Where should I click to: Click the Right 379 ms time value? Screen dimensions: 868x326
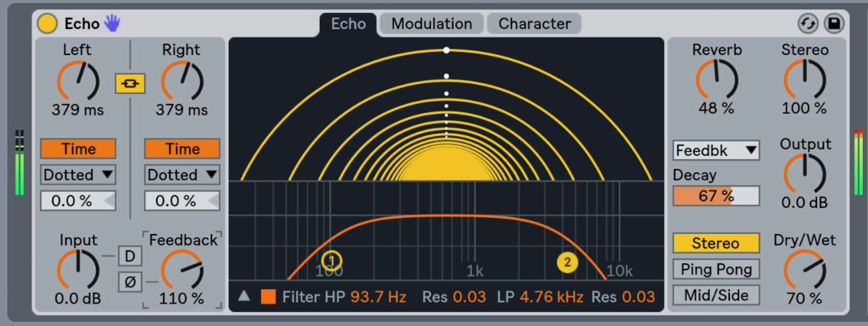click(x=182, y=110)
